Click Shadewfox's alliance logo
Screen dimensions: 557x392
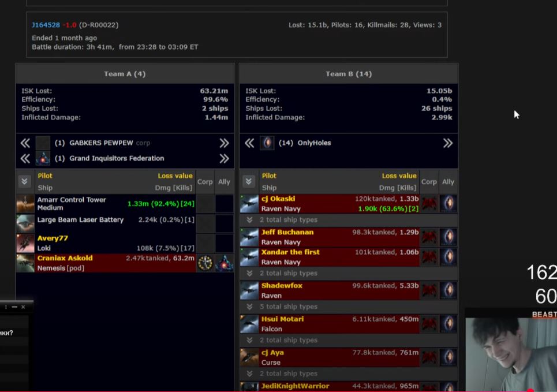pyautogui.click(x=448, y=290)
